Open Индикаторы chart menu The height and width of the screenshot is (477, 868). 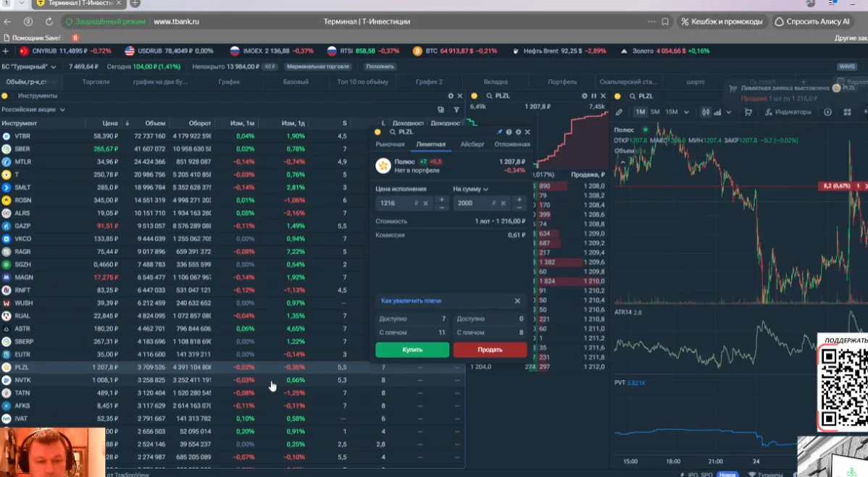[x=788, y=112]
